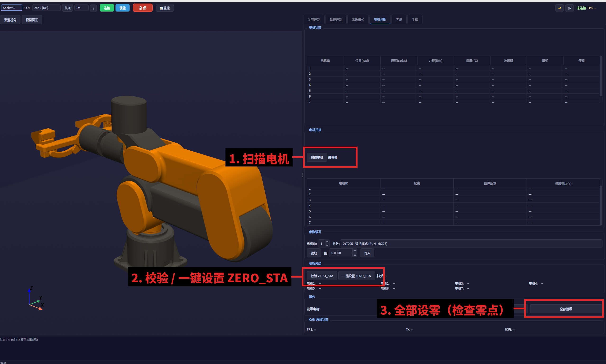Click the 关闭 CAN interface button
606x364 pixels.
tap(68, 8)
